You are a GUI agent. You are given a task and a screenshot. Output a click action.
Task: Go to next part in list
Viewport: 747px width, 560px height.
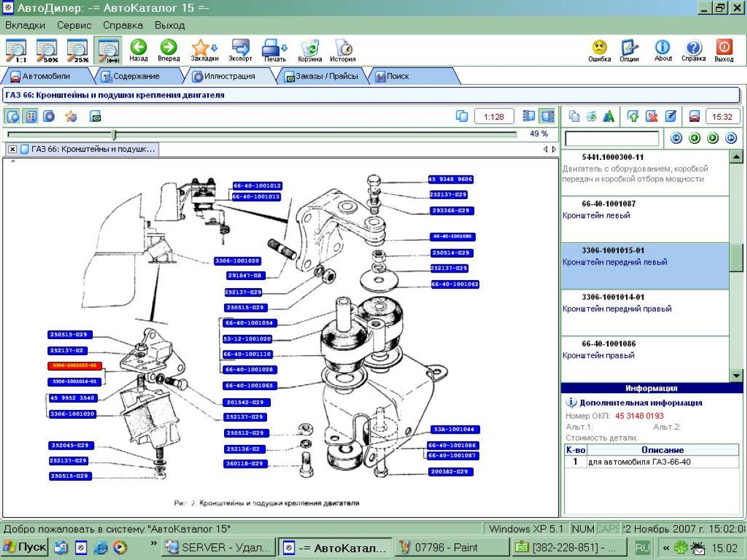click(x=713, y=138)
